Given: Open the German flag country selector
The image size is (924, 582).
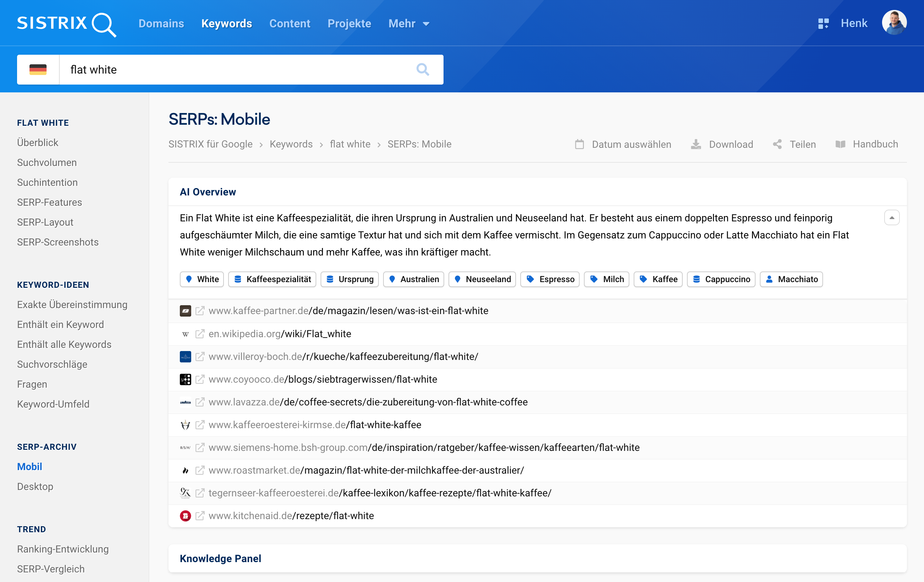Looking at the screenshot, I should [x=38, y=69].
